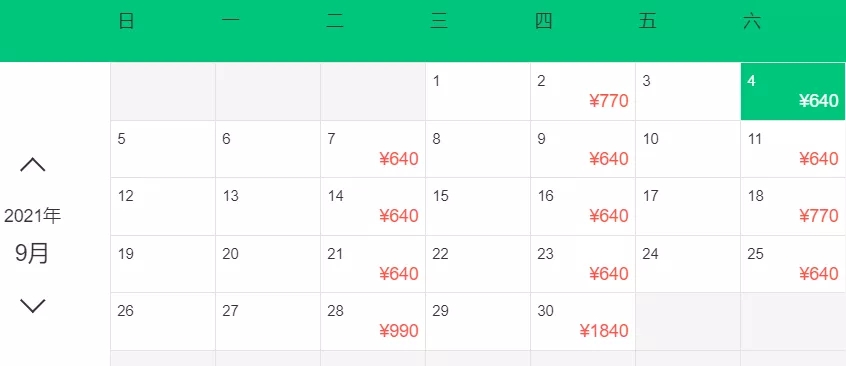Pick September 7 with ¥640 price

click(x=373, y=149)
